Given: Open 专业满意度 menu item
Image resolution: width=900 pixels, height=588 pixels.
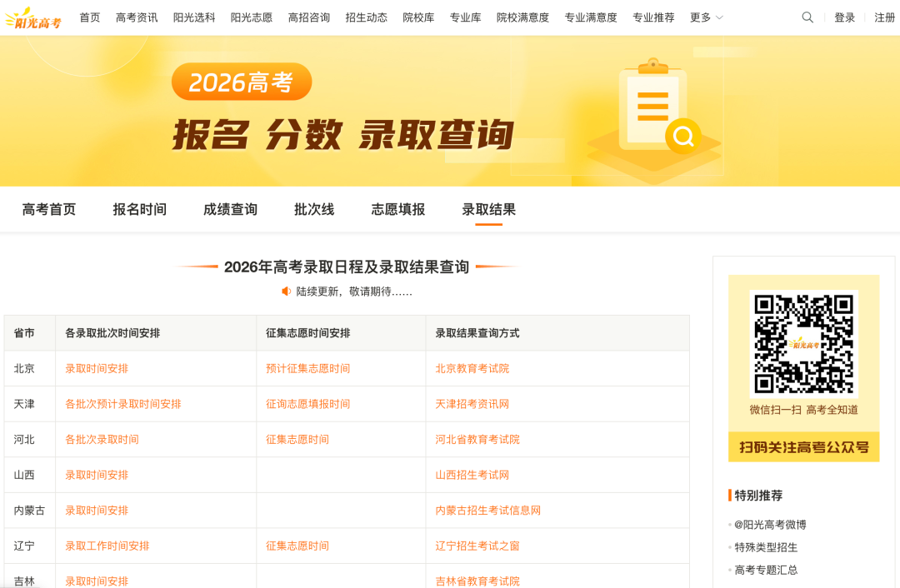Looking at the screenshot, I should (x=591, y=17).
